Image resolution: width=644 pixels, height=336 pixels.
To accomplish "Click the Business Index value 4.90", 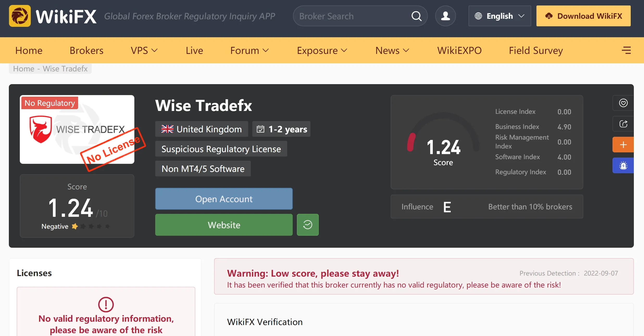I will 564,127.
